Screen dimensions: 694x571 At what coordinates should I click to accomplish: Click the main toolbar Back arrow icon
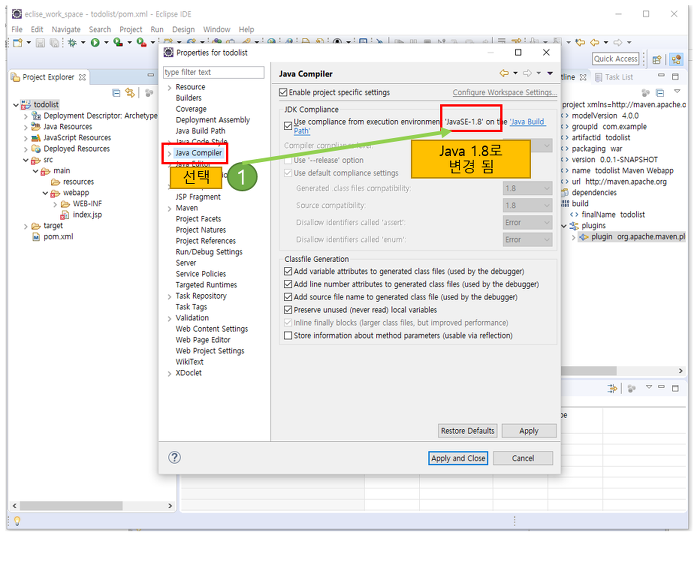coord(594,42)
